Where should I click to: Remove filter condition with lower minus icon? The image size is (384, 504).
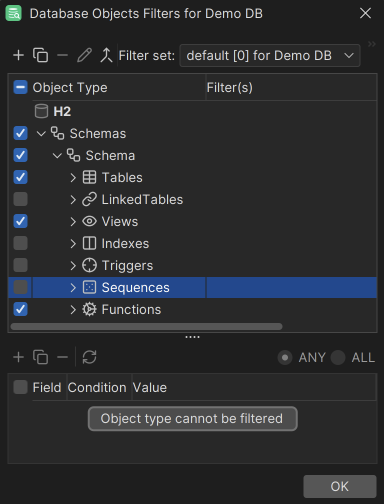coord(62,357)
